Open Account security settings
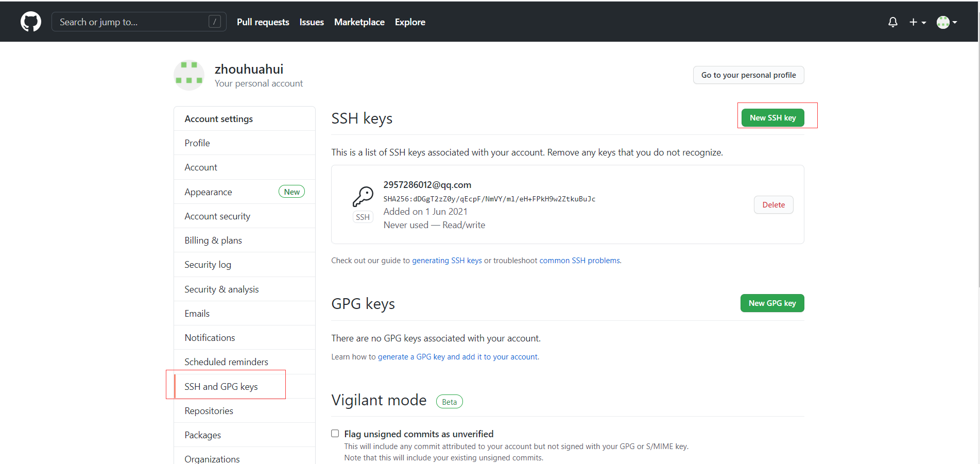Viewport: 980px width, 464px height. 217,216
